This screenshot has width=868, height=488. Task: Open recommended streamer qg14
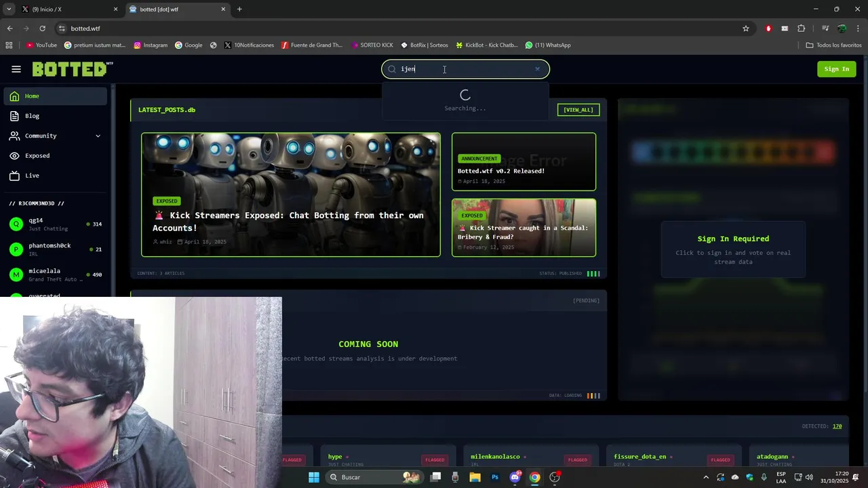(x=56, y=224)
